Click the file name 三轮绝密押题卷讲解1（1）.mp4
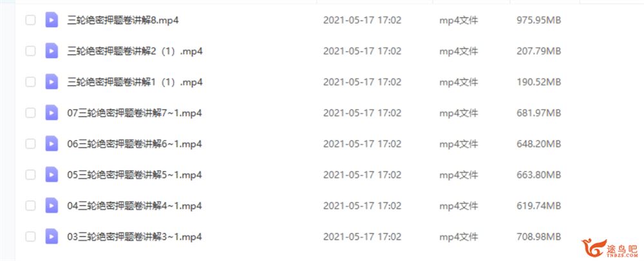 [x=135, y=82]
